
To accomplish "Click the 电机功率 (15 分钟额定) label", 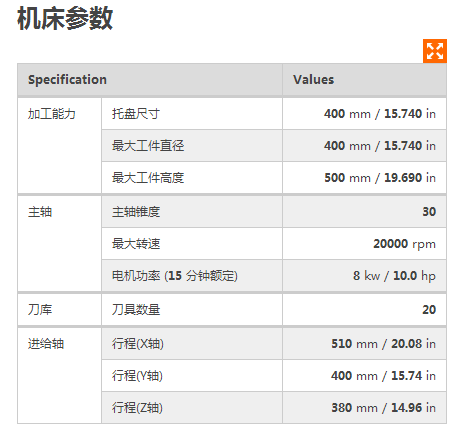I will pyautogui.click(x=175, y=276).
